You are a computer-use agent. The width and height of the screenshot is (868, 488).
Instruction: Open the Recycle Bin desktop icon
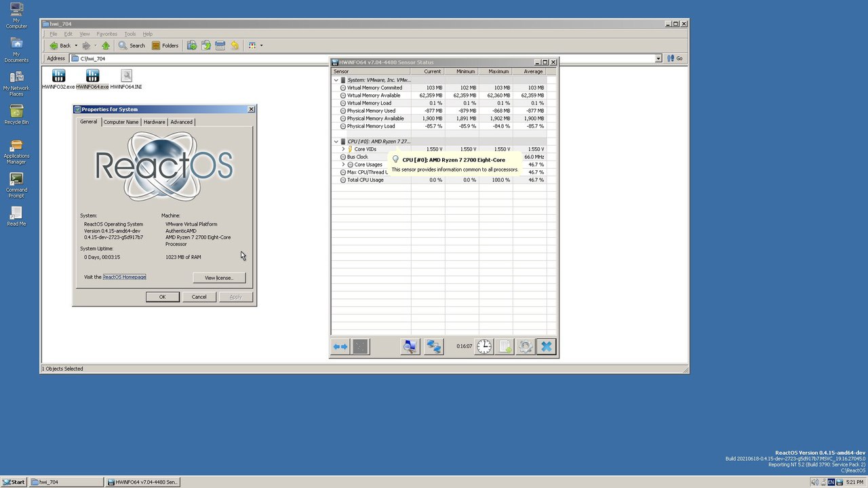pyautogui.click(x=16, y=115)
